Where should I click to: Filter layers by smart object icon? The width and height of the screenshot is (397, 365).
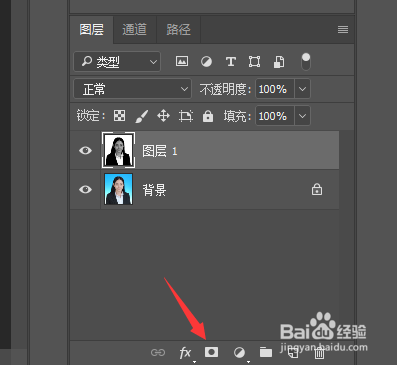279,62
